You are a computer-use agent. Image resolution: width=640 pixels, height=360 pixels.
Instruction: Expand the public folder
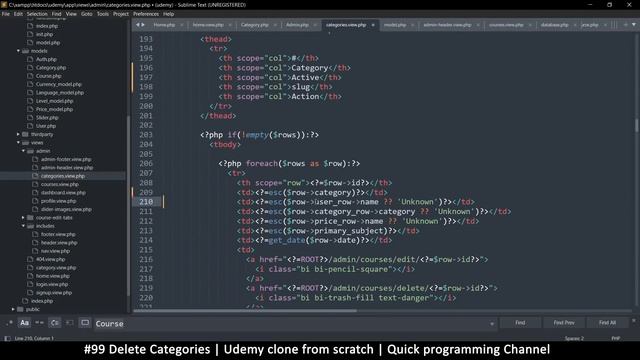click(x=13, y=309)
